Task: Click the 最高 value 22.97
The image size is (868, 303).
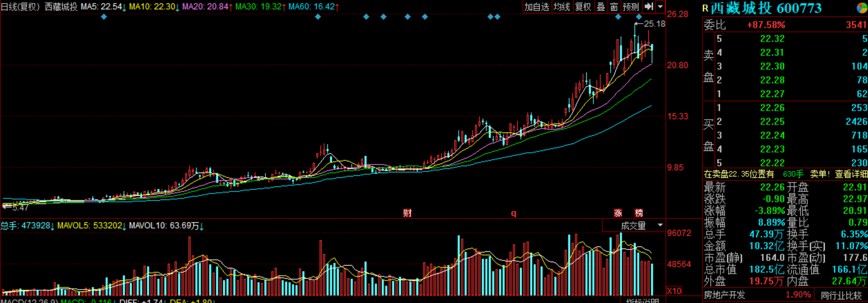Action: pyautogui.click(x=855, y=199)
